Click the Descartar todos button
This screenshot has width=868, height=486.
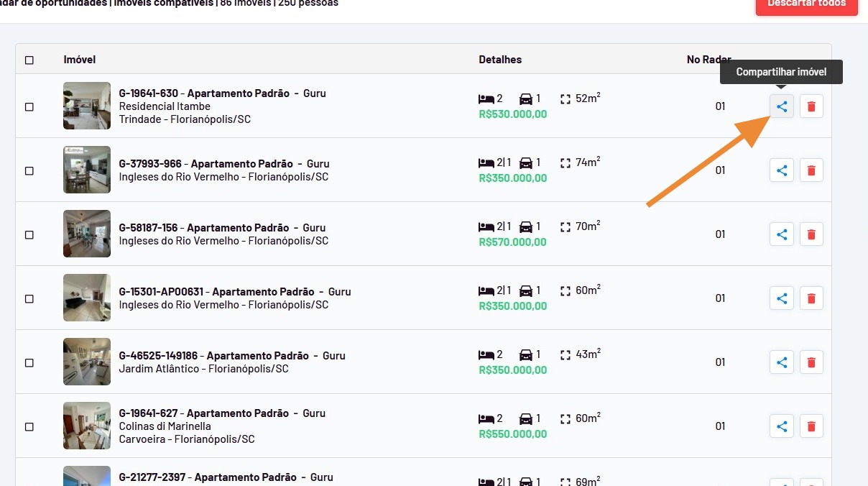pos(806,4)
